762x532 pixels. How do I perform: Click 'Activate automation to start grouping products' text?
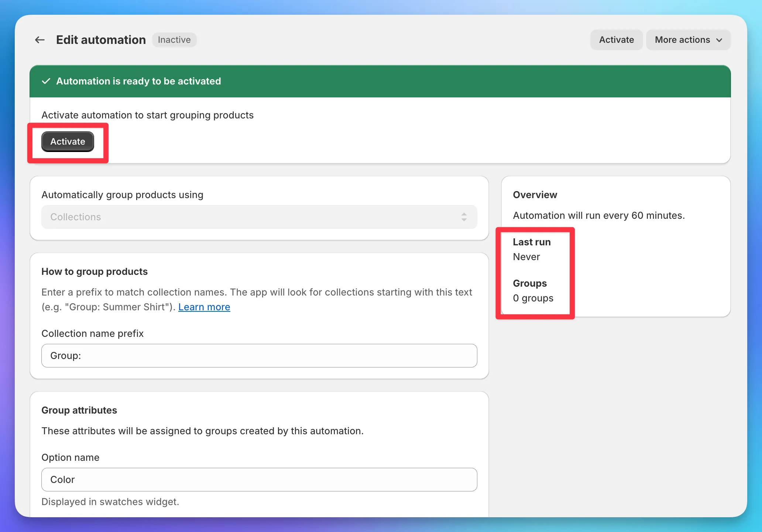(x=147, y=115)
